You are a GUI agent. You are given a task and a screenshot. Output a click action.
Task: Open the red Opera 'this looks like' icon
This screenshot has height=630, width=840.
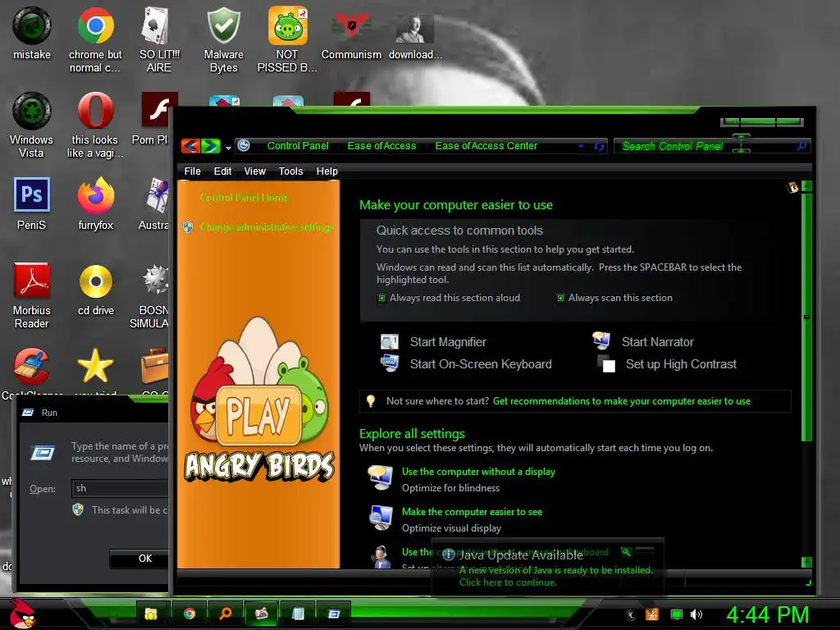pos(95,111)
